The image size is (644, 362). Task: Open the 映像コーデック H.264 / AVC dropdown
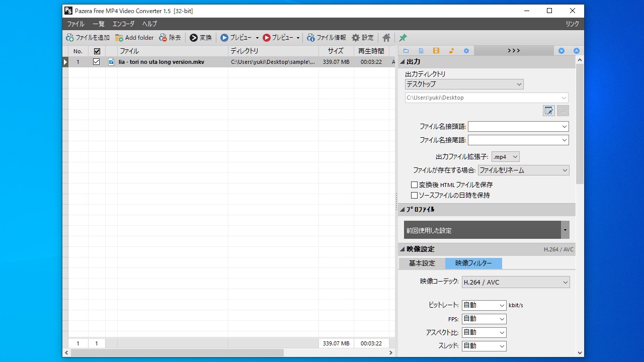pyautogui.click(x=516, y=282)
